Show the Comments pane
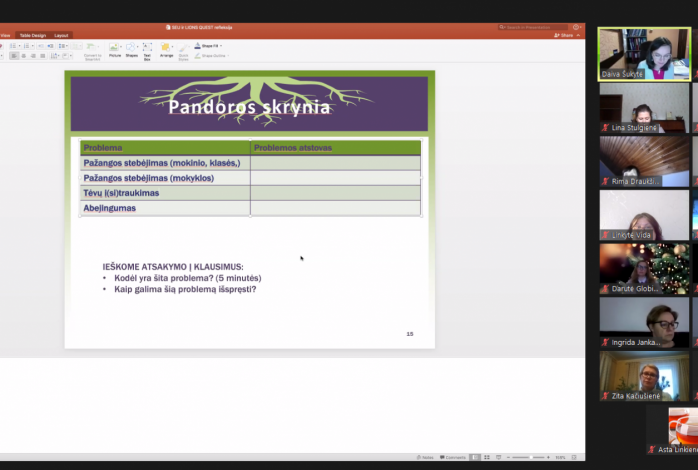The height and width of the screenshot is (470, 698). (x=454, y=457)
